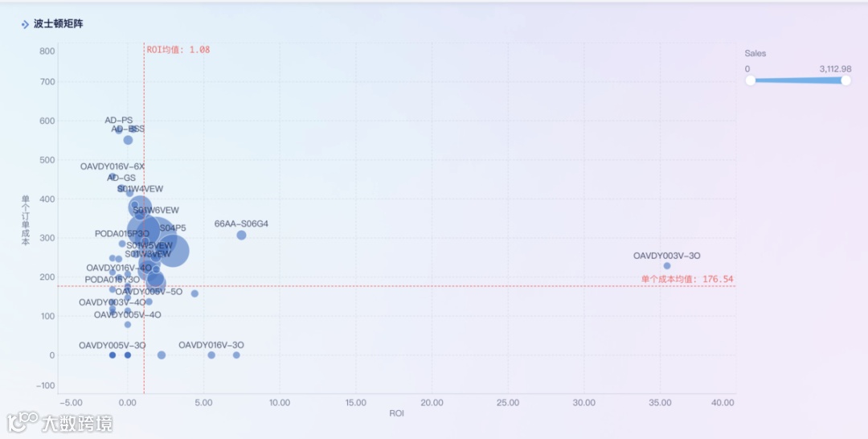Click the Sales slider track
Image resolution: width=868 pixels, height=439 pixels.
(x=798, y=80)
